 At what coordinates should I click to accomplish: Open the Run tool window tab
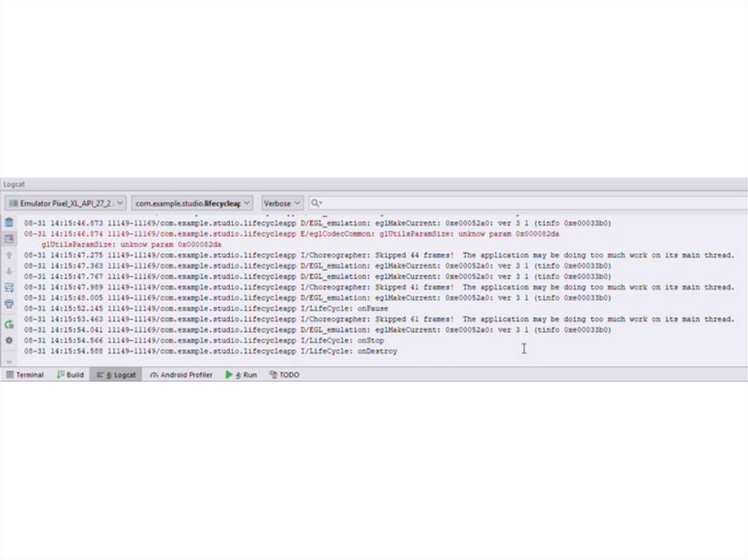click(241, 375)
